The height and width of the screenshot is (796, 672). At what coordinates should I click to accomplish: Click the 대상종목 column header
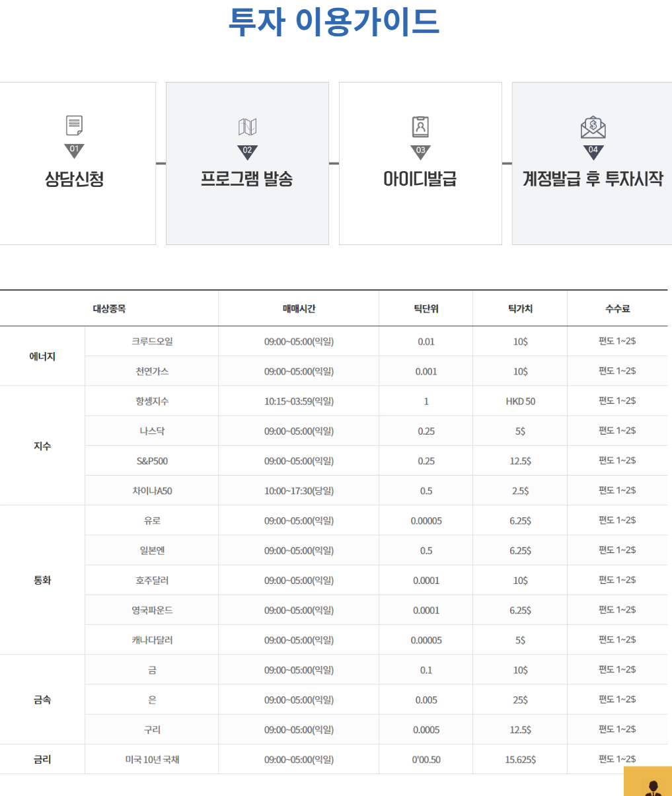pos(109,308)
